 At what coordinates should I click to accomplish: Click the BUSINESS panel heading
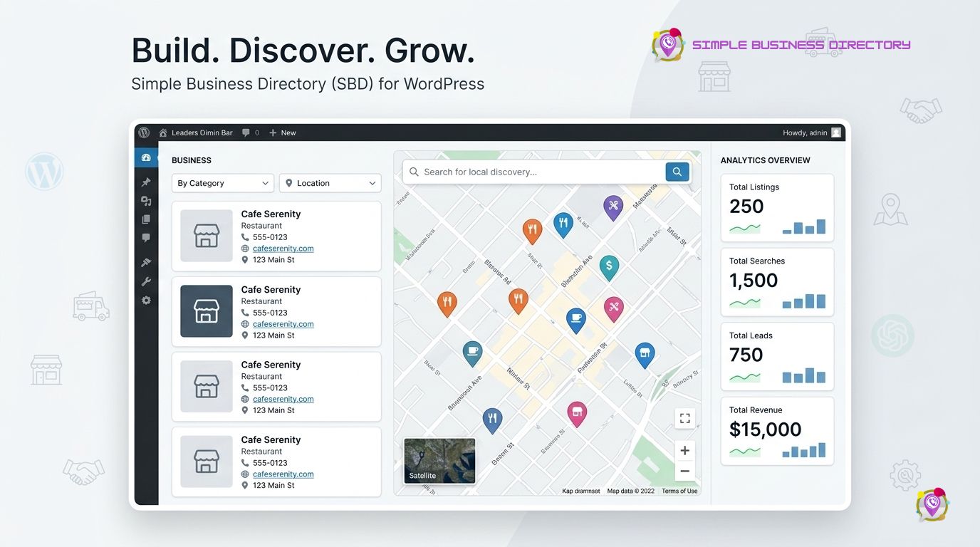[192, 160]
